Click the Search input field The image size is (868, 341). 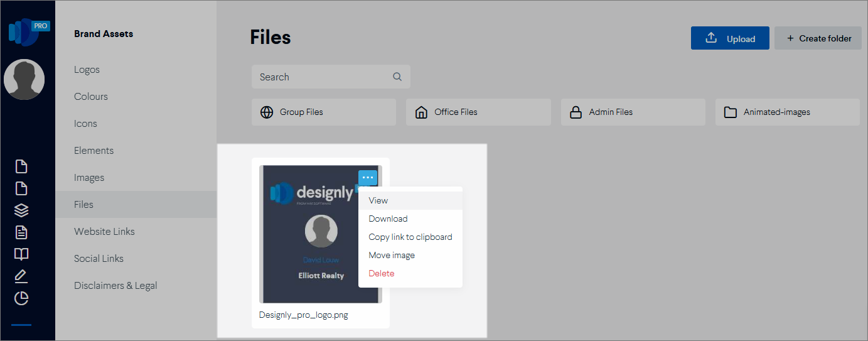(331, 77)
